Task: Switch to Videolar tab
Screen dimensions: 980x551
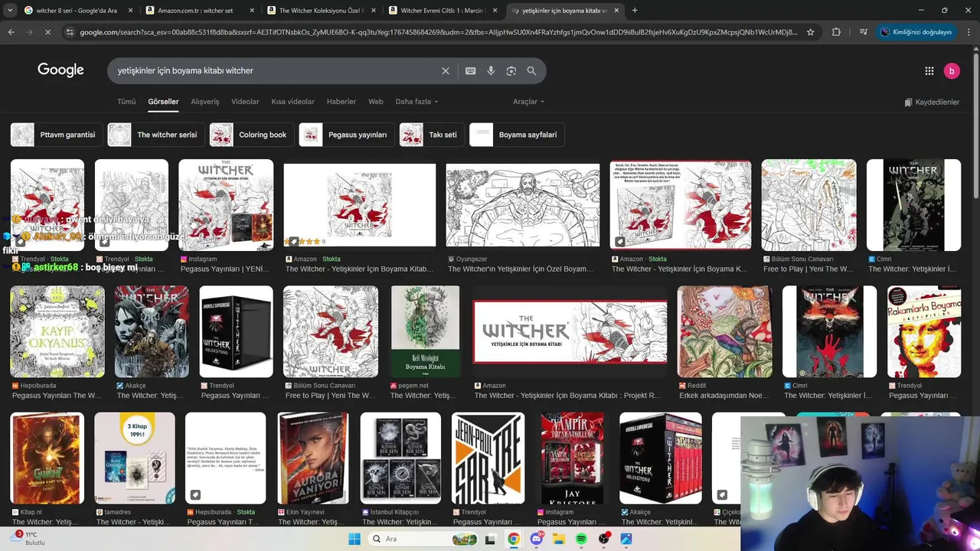Action: [x=245, y=101]
